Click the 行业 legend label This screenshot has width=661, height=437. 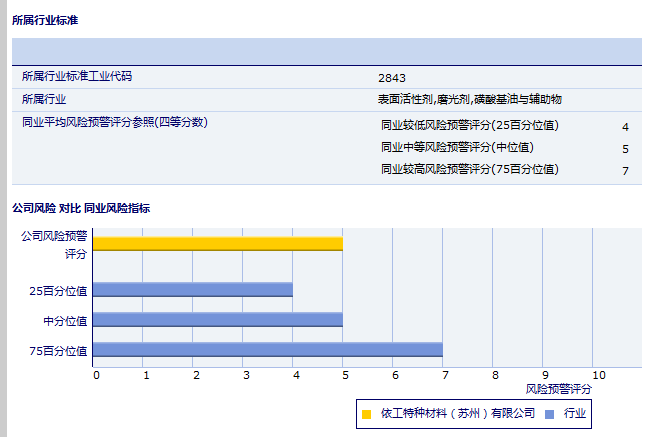pos(575,413)
